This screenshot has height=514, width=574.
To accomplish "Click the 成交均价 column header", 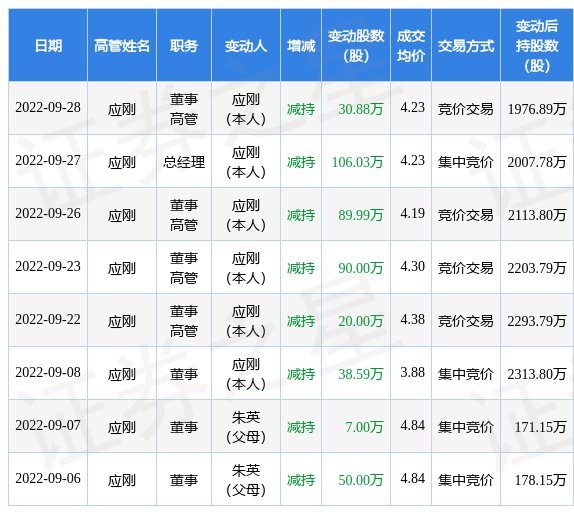I will click(411, 45).
